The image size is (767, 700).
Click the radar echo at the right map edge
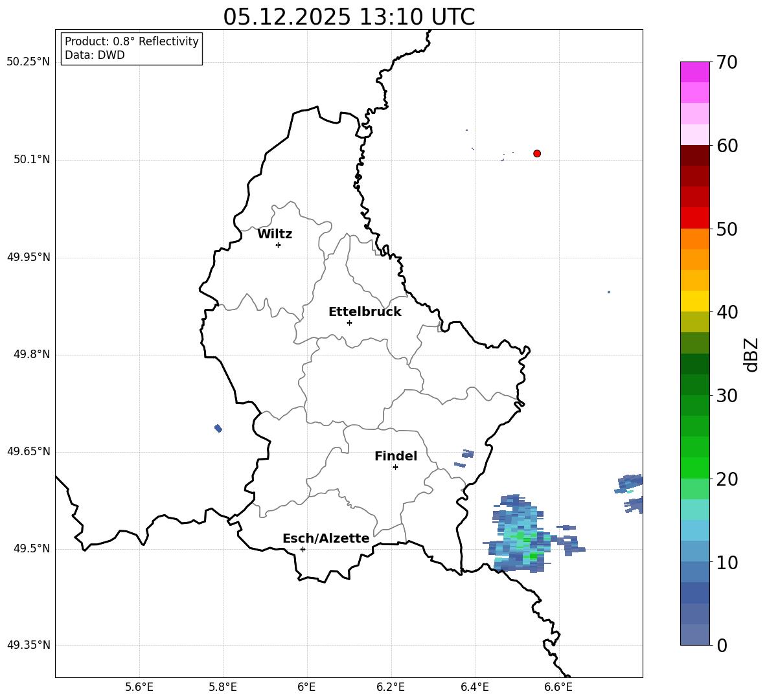(x=630, y=493)
